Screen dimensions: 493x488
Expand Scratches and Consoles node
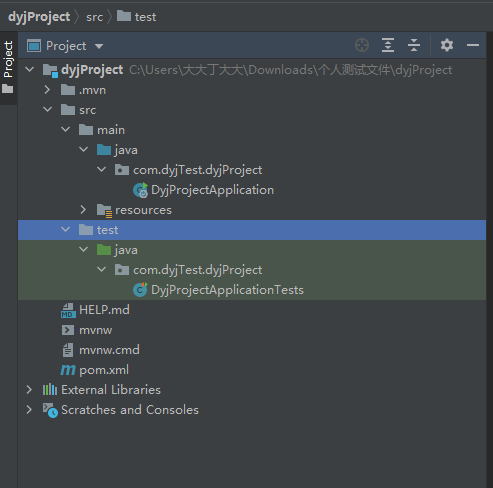click(29, 410)
